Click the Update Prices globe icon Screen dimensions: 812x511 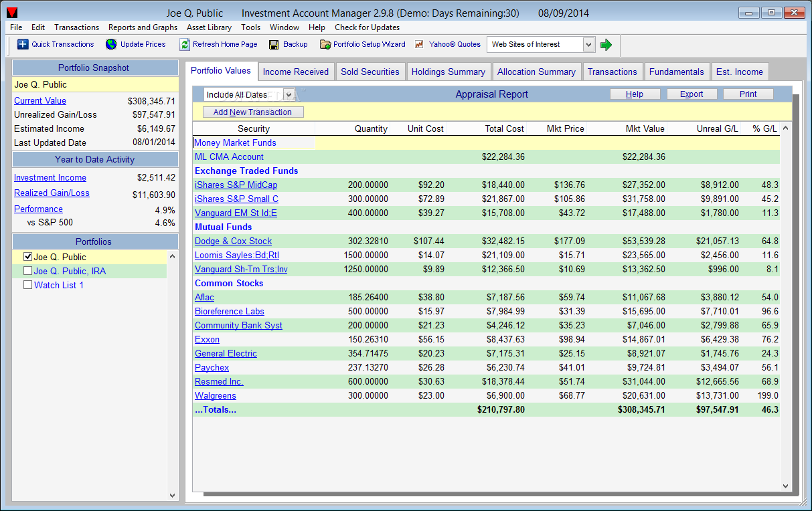point(111,44)
